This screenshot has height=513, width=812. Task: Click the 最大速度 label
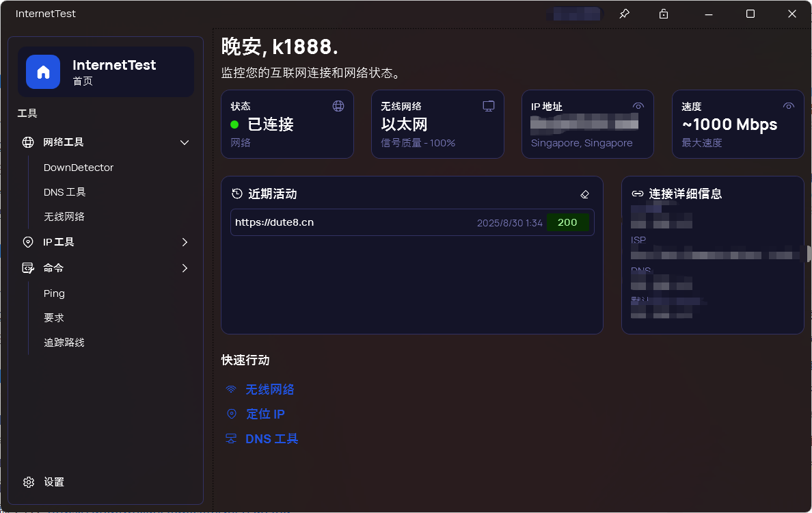702,143
